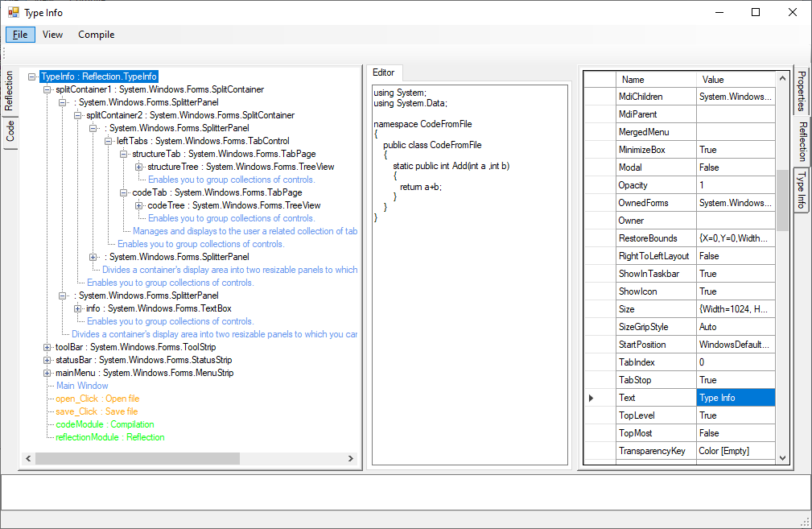Click the StartPosition value cell
Screen dimensions: 812x529
point(736,345)
